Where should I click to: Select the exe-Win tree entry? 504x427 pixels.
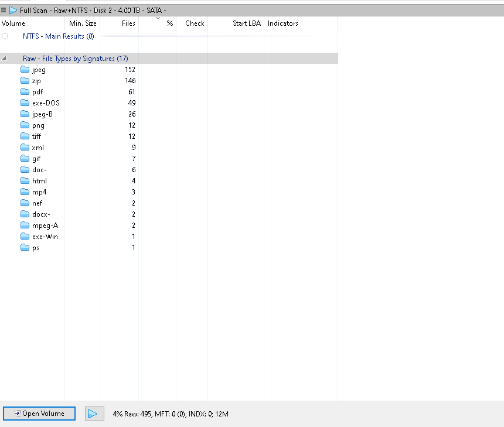tap(45, 237)
